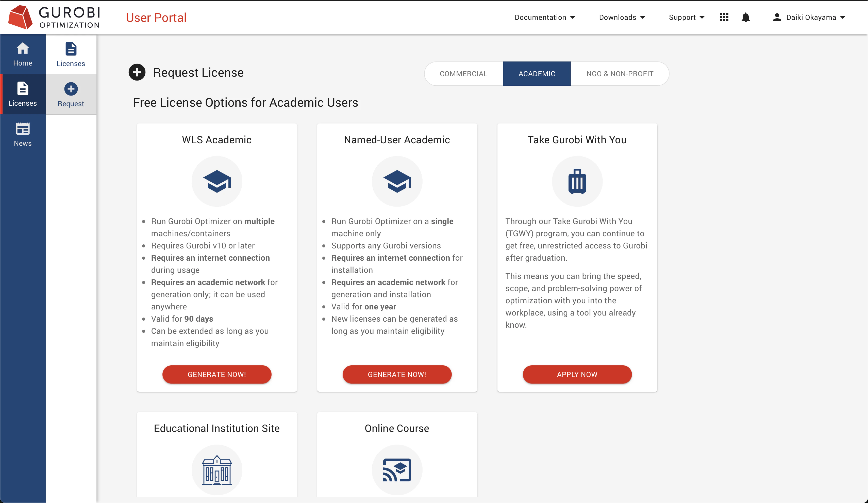Select the Request plus icon in submenu

point(71,89)
